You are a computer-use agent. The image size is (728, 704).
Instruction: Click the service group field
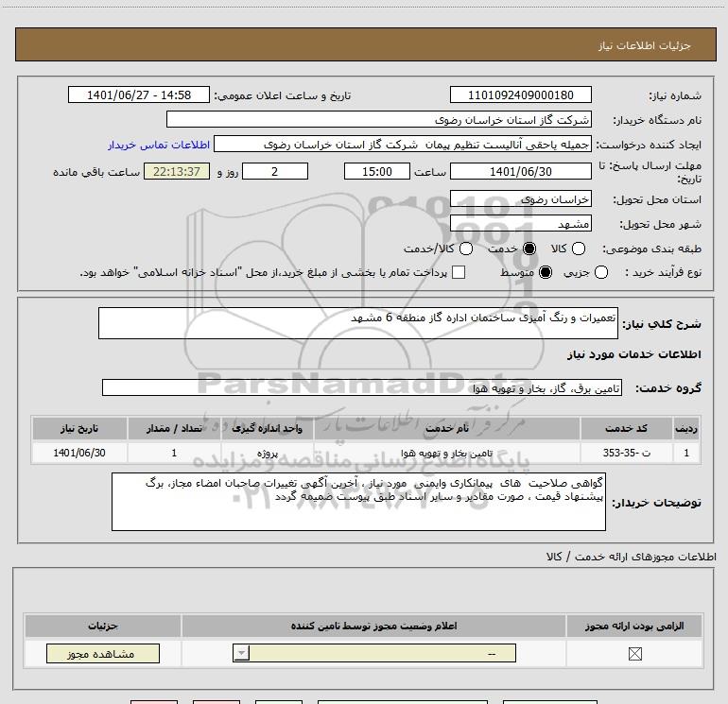362,387
